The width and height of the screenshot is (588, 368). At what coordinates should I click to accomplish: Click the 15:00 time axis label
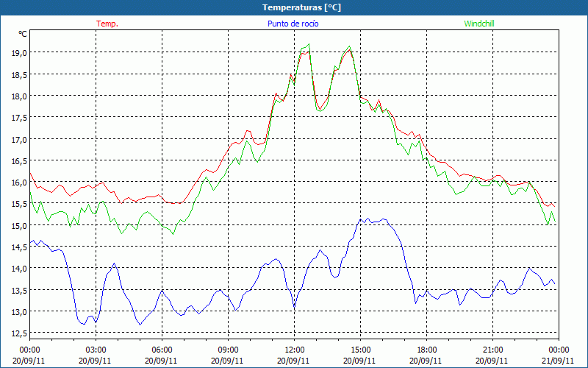pyautogui.click(x=360, y=350)
